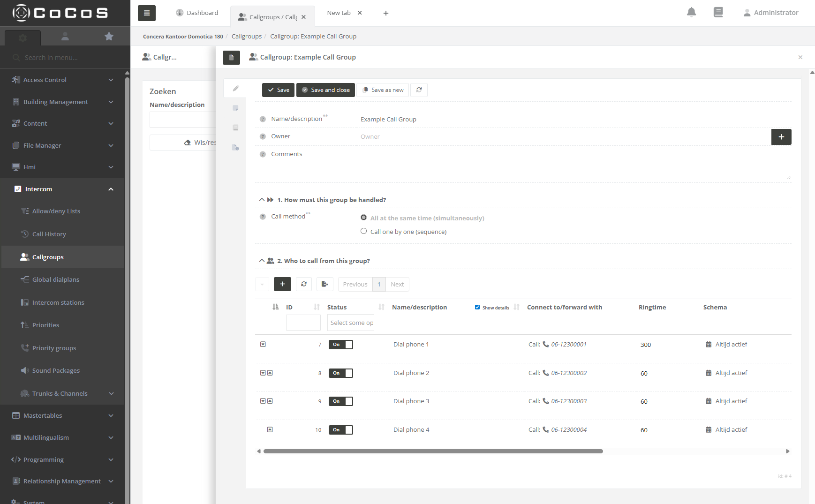The image size is (815, 504).
Task: Click the refresh icon next to Save as new
Action: click(419, 90)
